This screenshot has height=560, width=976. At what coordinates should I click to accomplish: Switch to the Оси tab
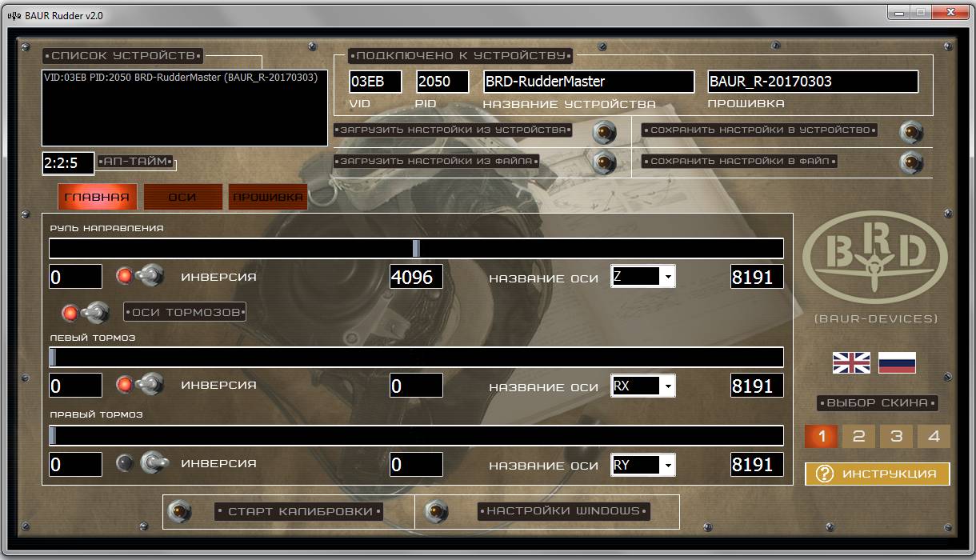click(x=182, y=197)
